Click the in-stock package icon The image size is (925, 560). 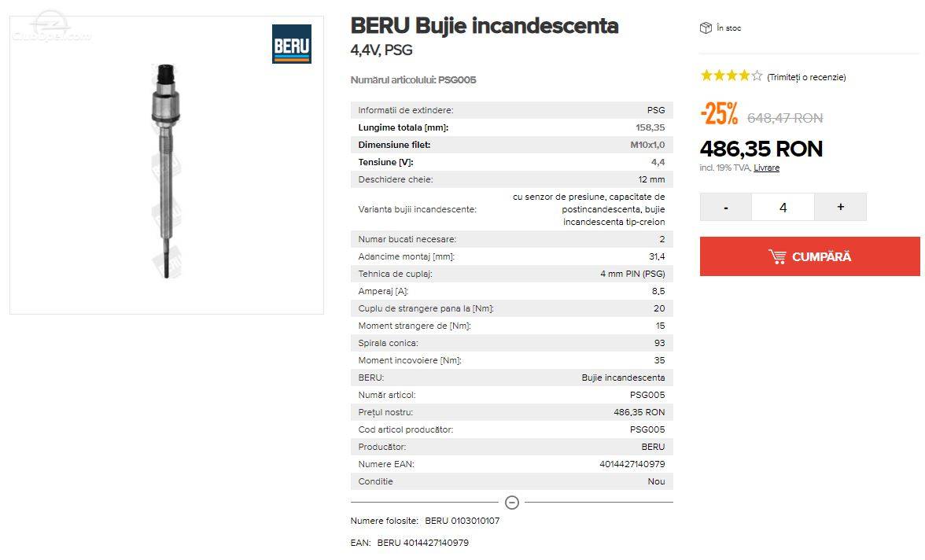point(706,28)
